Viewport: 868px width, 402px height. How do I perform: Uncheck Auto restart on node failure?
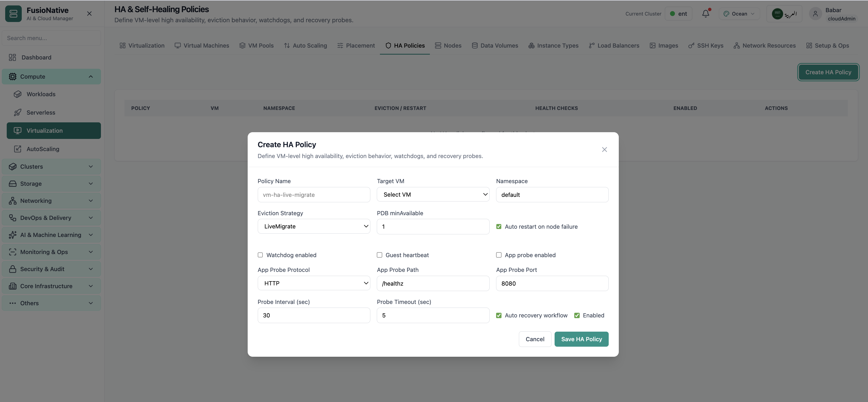point(499,227)
